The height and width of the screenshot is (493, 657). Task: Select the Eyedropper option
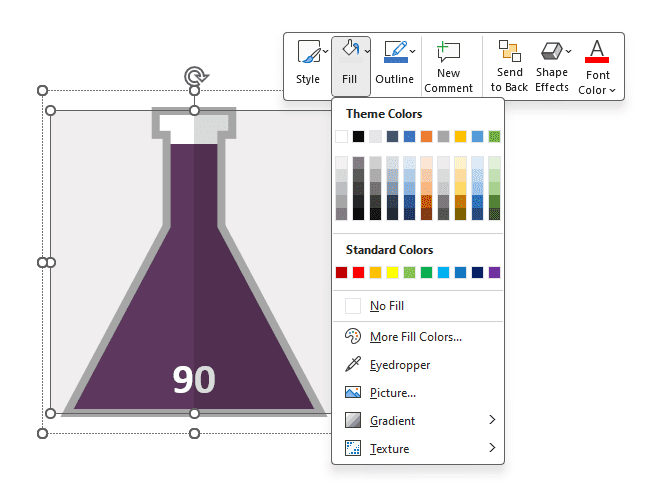click(x=418, y=365)
